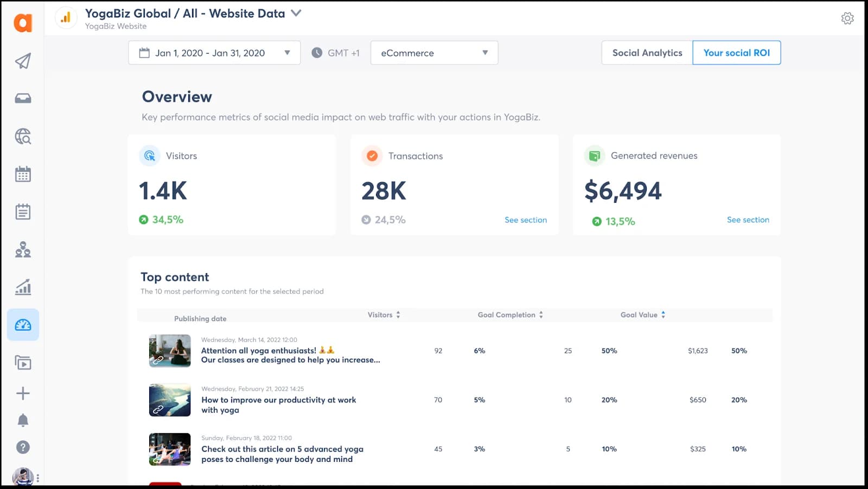The width and height of the screenshot is (868, 489).
Task: Toggle Goal Value column sorting
Action: [663, 314]
